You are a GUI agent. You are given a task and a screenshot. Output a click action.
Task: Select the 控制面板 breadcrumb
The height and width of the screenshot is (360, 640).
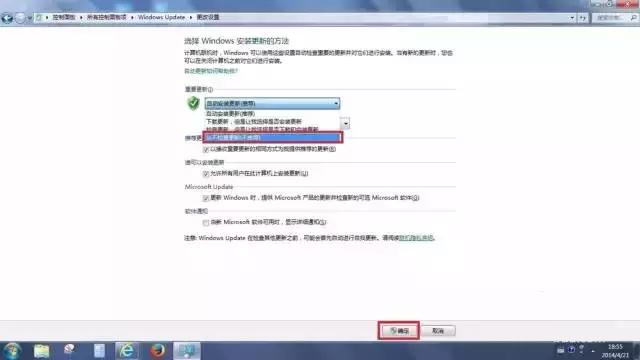coord(64,17)
